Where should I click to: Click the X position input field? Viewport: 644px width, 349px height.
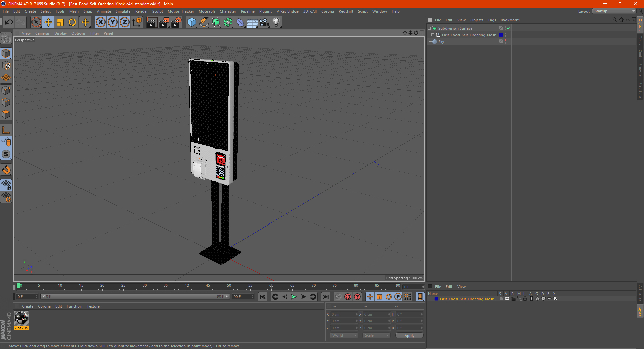tap(344, 314)
